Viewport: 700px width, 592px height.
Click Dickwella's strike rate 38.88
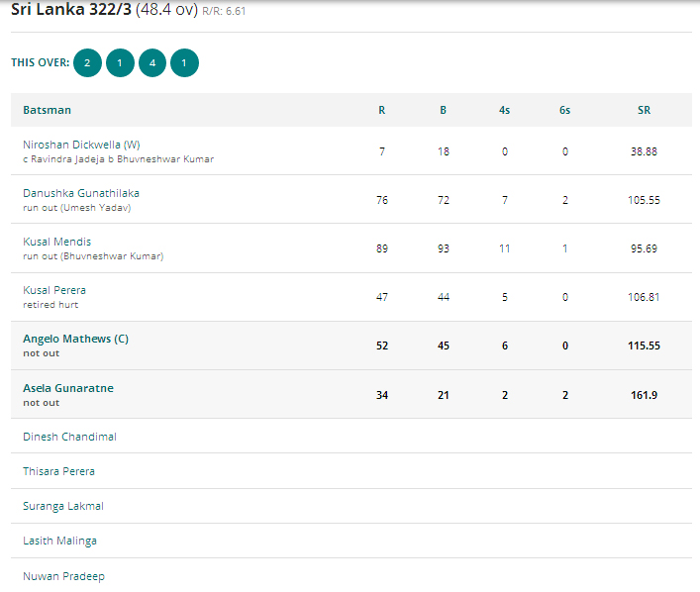644,151
